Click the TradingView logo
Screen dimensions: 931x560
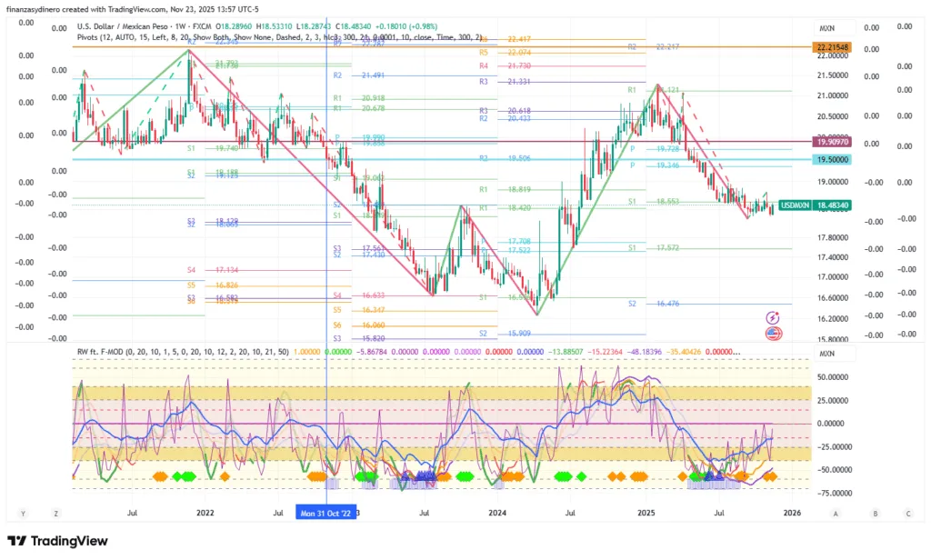57,541
